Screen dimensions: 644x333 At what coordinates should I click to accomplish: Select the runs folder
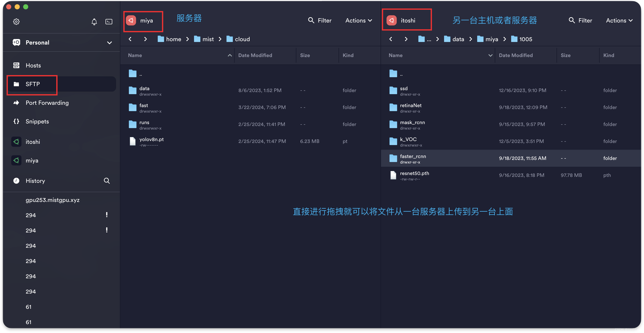point(250,125)
